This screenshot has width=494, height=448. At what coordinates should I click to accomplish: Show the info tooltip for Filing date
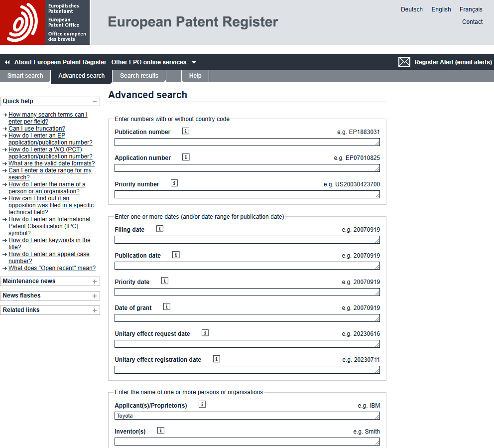coord(160,229)
